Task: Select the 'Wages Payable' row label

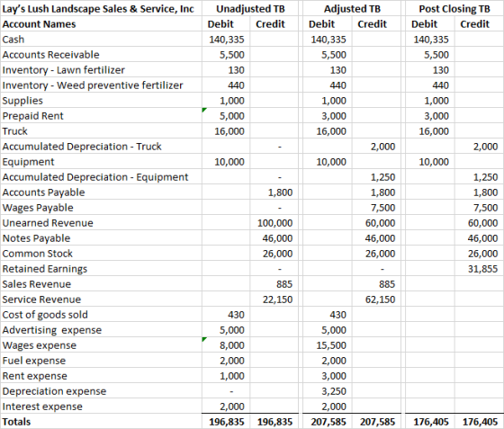Action: [101, 208]
